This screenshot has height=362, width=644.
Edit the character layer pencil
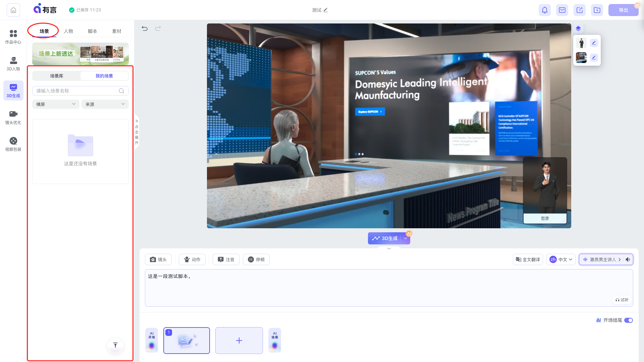coord(594,43)
